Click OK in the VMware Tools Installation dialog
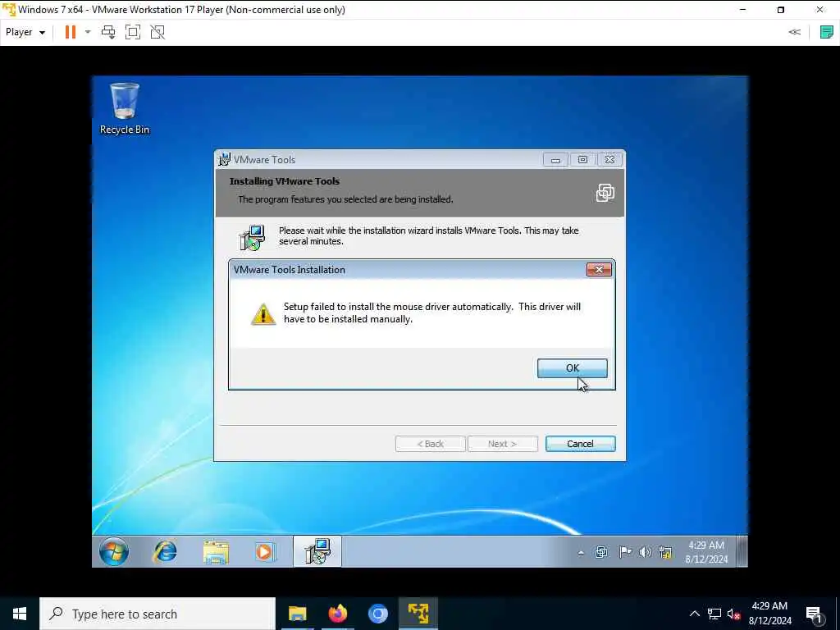 coord(572,368)
